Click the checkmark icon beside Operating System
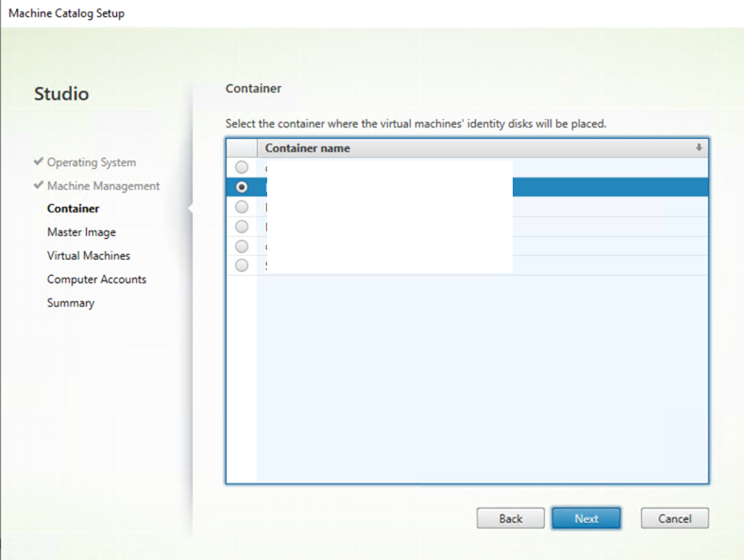This screenshot has width=744, height=560. tap(39, 162)
